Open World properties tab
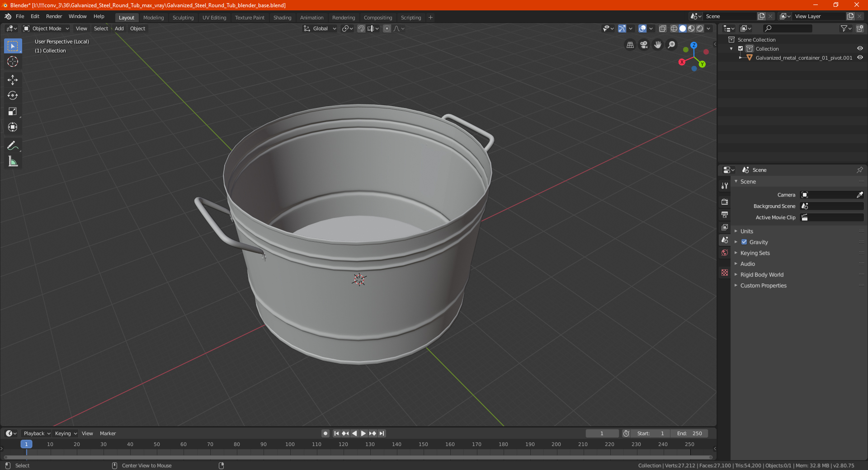The height and width of the screenshot is (470, 868). pos(725,253)
